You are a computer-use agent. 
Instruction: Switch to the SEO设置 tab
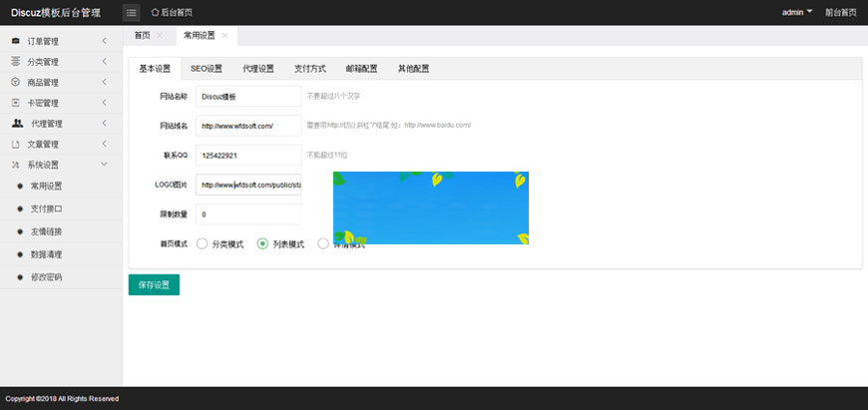tap(207, 69)
